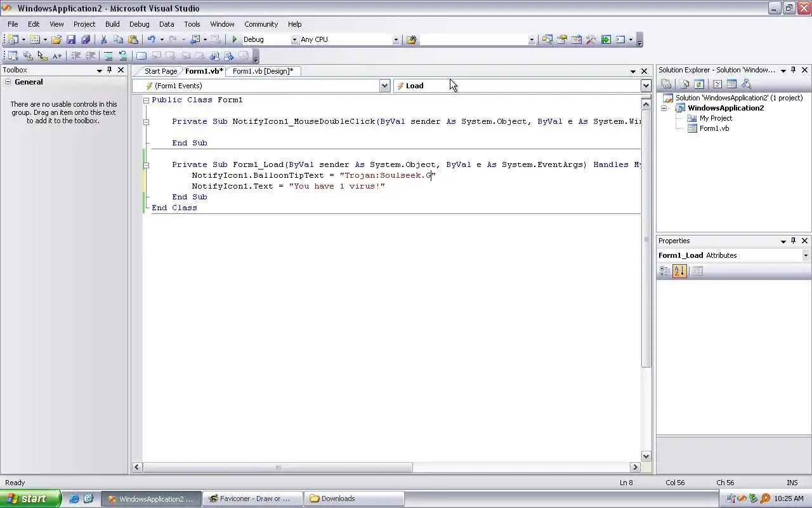Open the Properties Window icon in top toolbar
812x508 pixels.
tap(561, 39)
